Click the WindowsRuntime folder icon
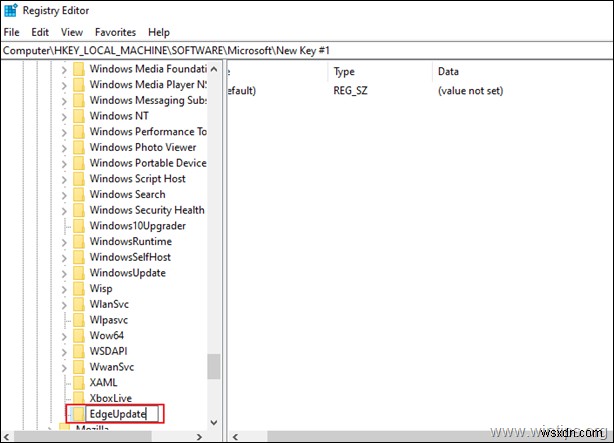This screenshot has height=443, width=614. pos(79,241)
